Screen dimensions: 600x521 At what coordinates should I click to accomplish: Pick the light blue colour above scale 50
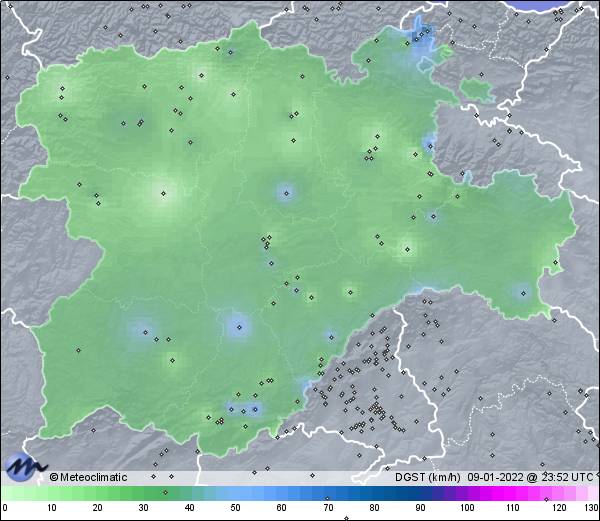pyautogui.click(x=235, y=493)
